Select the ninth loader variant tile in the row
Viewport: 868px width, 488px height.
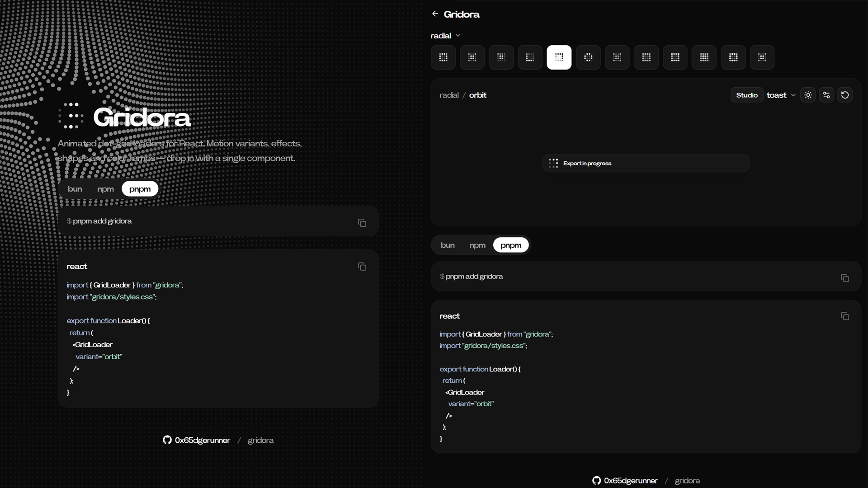675,57
